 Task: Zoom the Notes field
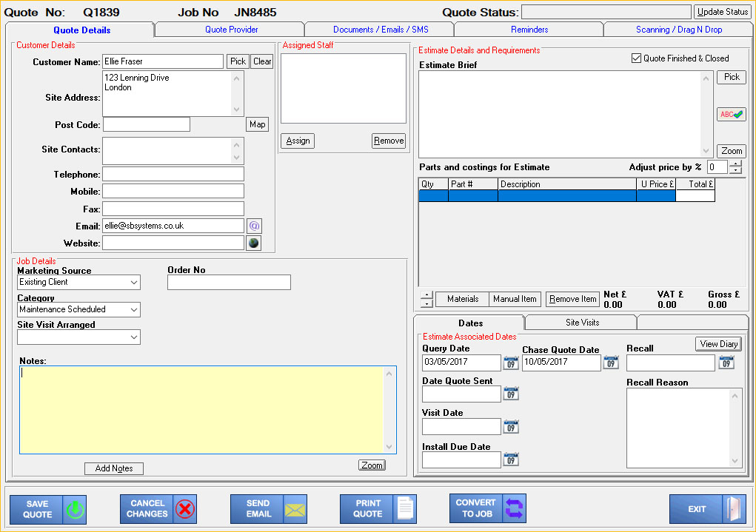coord(372,465)
